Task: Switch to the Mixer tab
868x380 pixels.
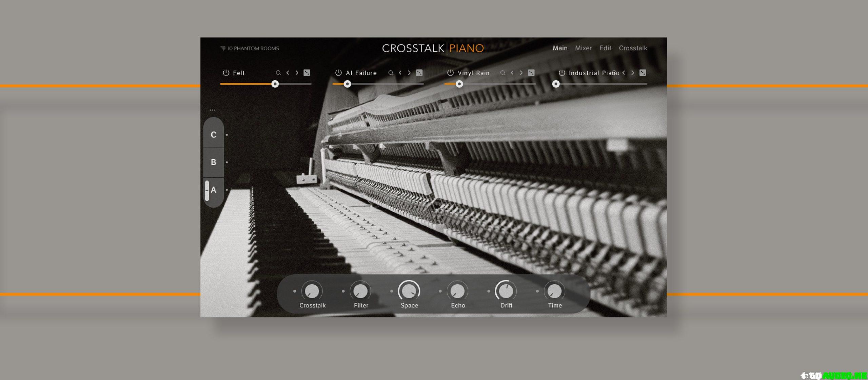Action: (583, 48)
